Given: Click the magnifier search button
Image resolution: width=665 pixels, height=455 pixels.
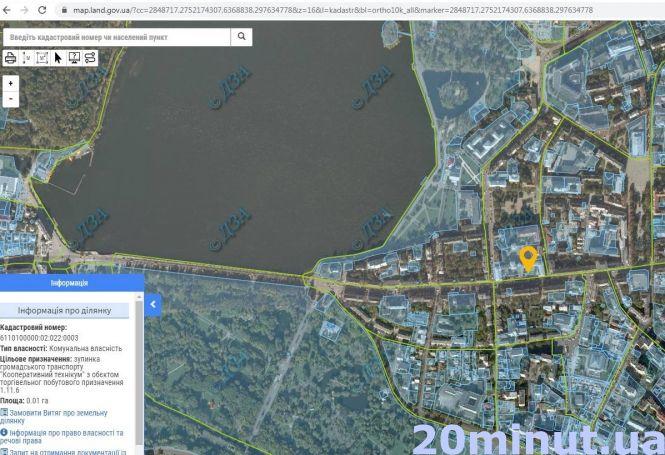Looking at the screenshot, I should (242, 37).
